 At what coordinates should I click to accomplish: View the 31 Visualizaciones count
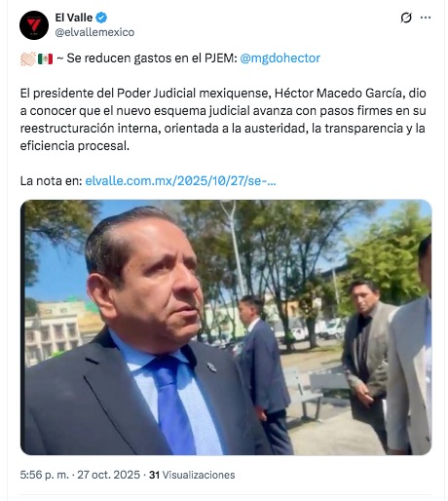coord(192,475)
